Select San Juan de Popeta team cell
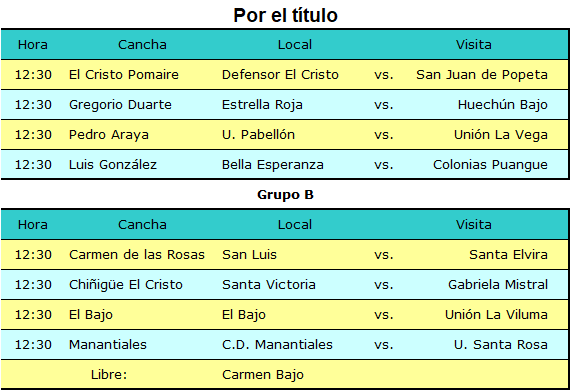The height and width of the screenshot is (390, 570). [482, 75]
